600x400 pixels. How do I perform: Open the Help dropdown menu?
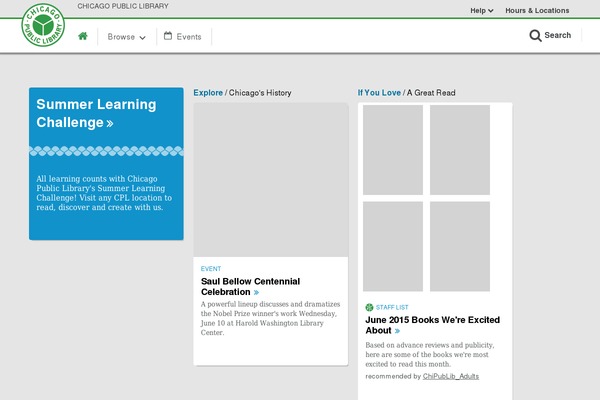coord(481,11)
